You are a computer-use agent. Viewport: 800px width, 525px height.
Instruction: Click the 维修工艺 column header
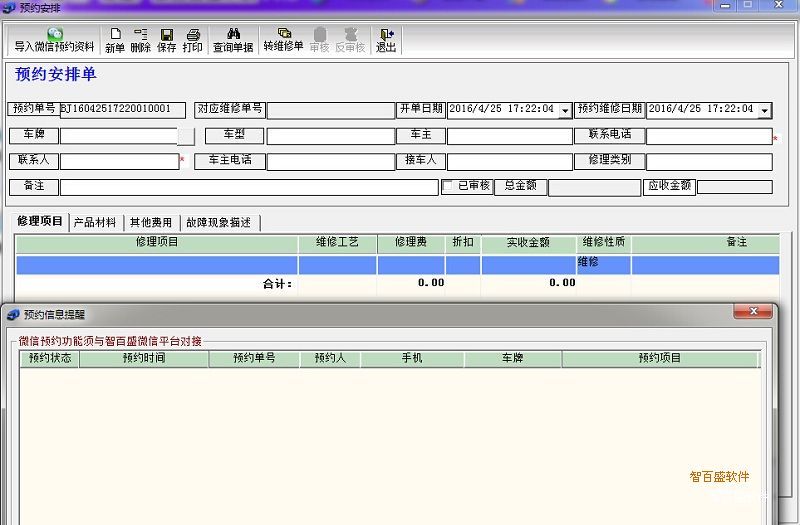[x=338, y=243]
